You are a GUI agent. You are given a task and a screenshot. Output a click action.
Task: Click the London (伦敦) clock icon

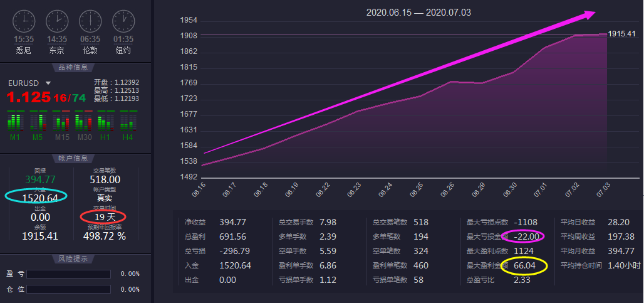pyautogui.click(x=90, y=21)
